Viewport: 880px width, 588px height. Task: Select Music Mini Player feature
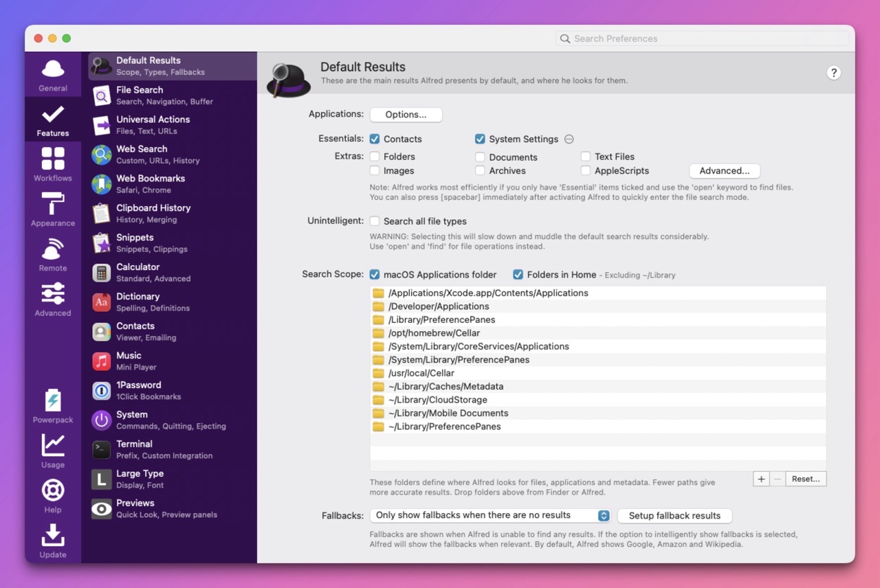pos(172,361)
